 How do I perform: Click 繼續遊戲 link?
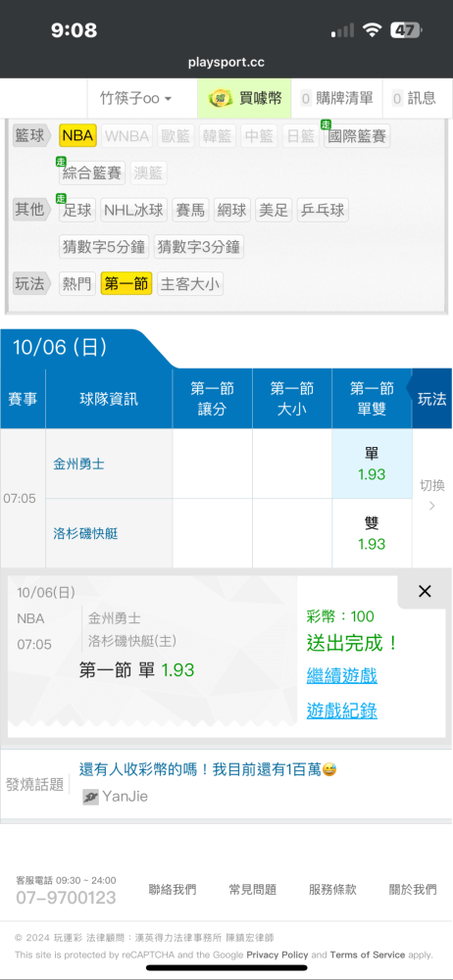[341, 675]
